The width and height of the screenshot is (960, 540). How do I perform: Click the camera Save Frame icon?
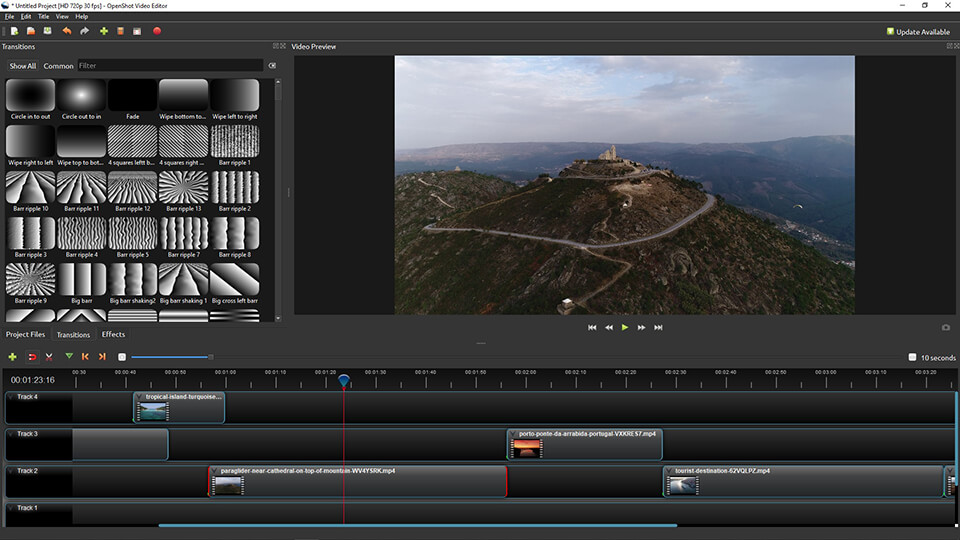pos(946,328)
